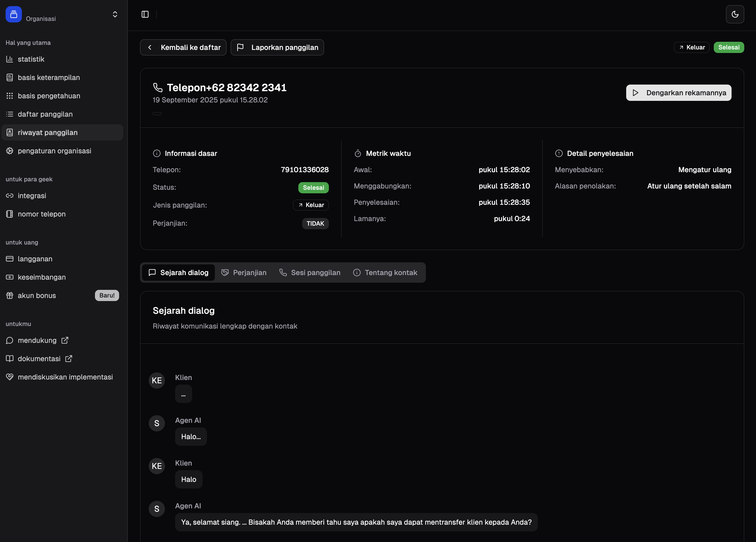Open akun bonus gift item
756x542 pixels.
tap(37, 295)
